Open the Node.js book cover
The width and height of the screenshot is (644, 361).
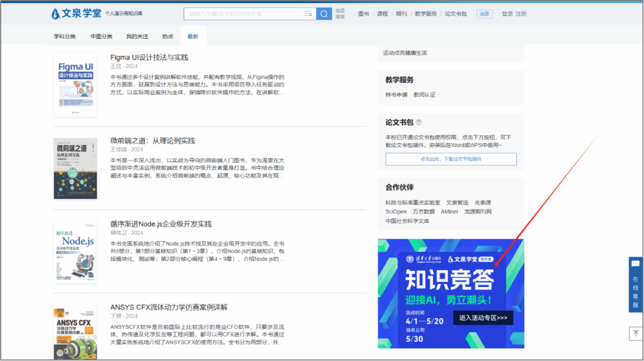75,251
